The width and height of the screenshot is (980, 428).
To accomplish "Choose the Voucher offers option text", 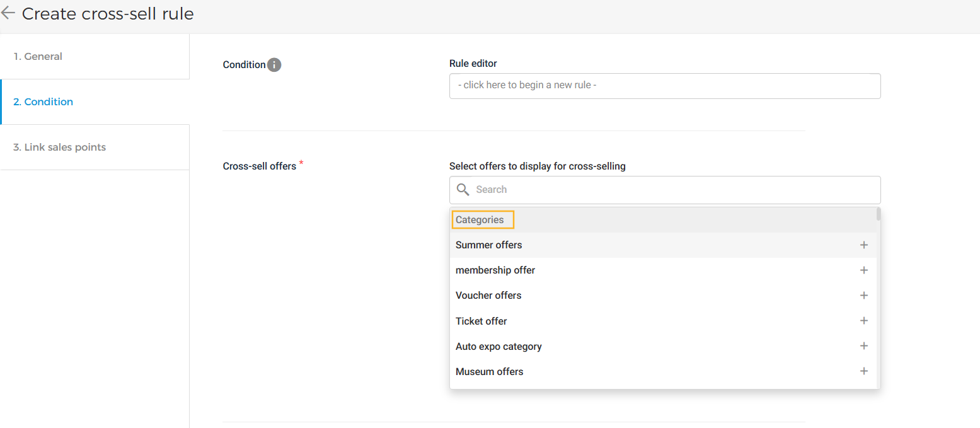I will pos(488,296).
